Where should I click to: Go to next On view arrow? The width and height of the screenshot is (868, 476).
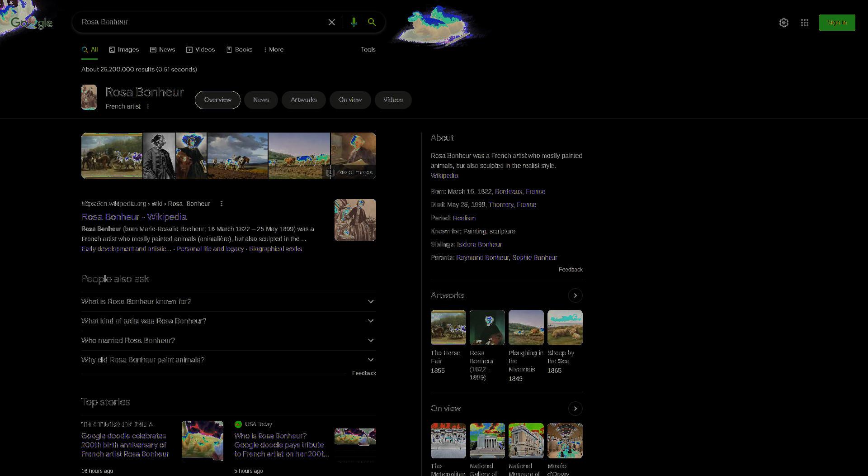(x=575, y=409)
